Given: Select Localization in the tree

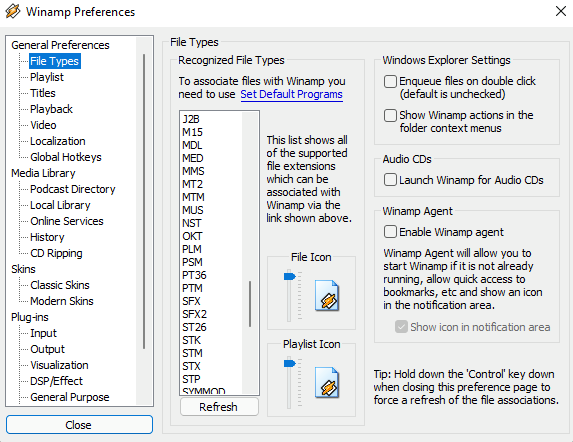Looking at the screenshot, I should pos(58,141).
